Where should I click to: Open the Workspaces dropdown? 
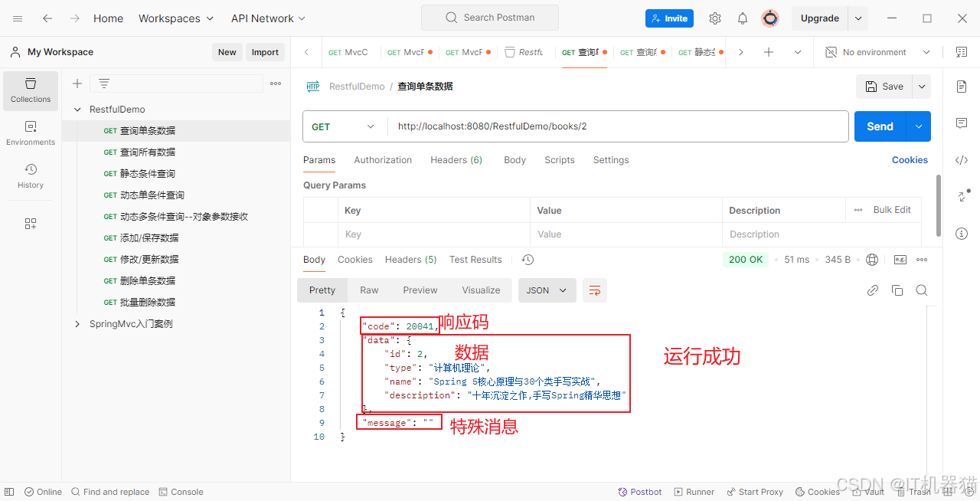176,18
